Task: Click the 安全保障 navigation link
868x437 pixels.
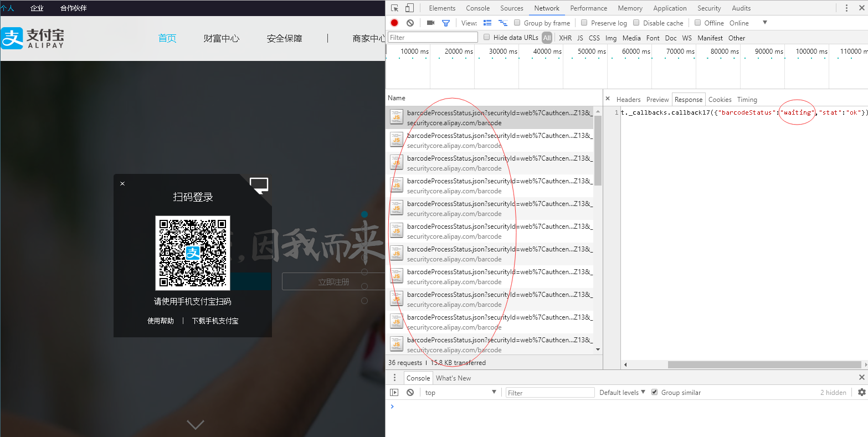Action: tap(284, 38)
